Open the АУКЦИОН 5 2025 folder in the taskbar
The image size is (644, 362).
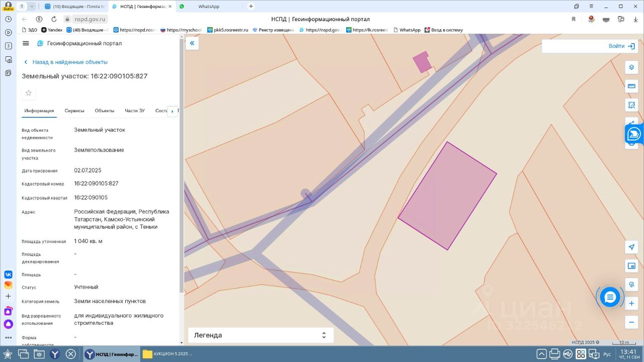point(167,354)
